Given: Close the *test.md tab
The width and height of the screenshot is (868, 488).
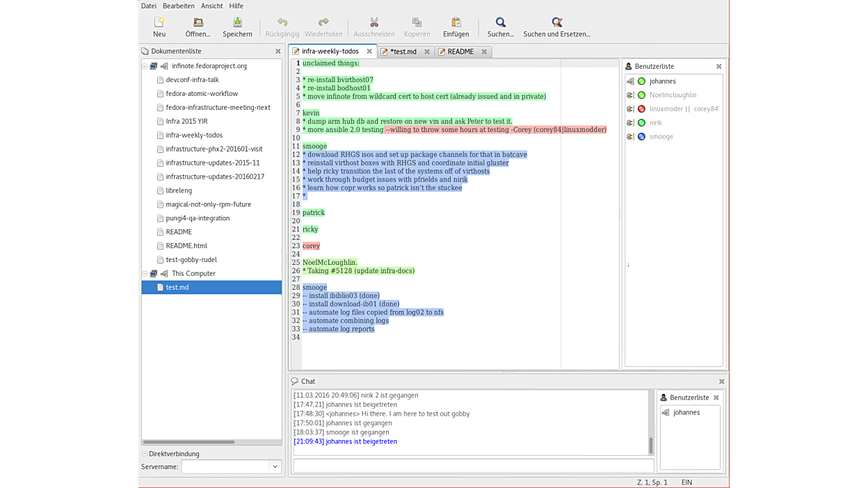Looking at the screenshot, I should tap(427, 51).
